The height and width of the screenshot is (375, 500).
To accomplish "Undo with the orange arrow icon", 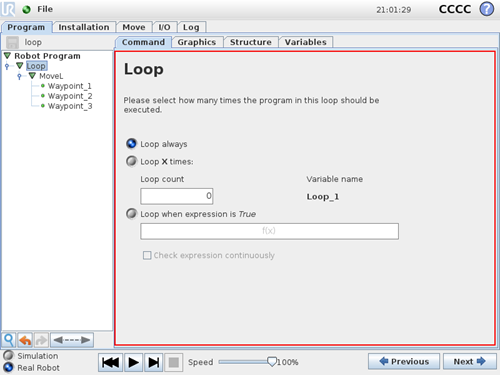I will [x=25, y=340].
